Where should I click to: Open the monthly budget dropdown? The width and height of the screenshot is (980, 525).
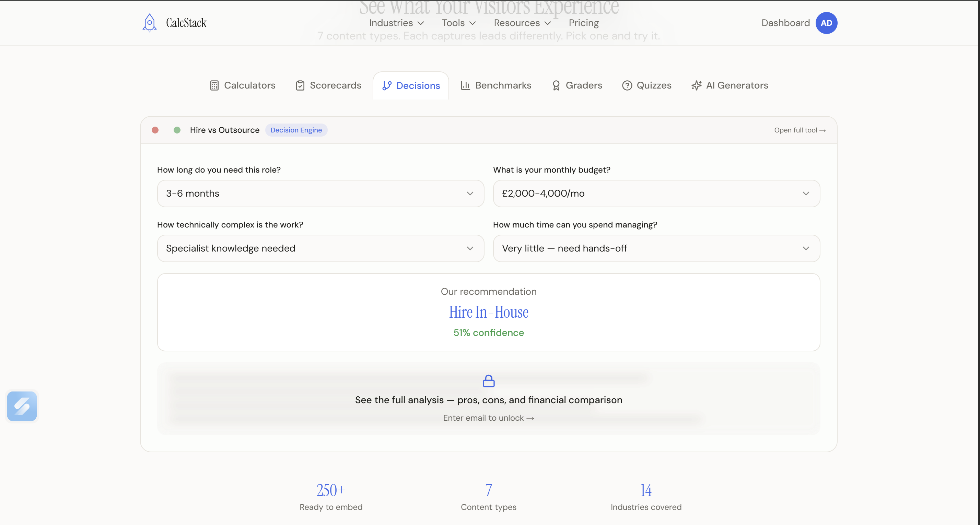tap(656, 194)
